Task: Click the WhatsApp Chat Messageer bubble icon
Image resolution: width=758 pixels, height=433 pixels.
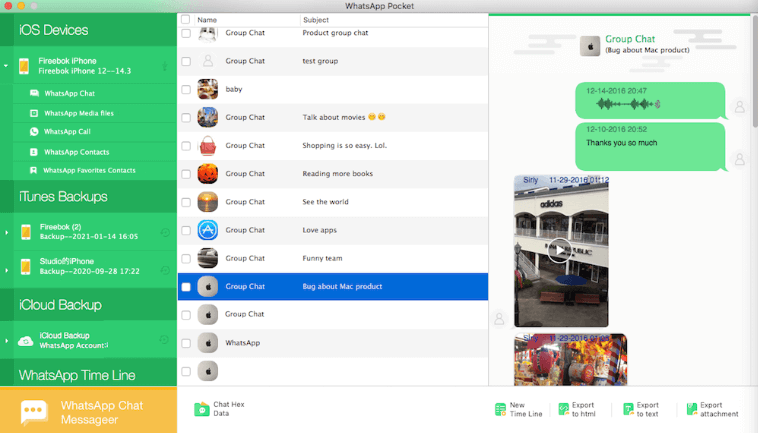Action: click(x=34, y=412)
